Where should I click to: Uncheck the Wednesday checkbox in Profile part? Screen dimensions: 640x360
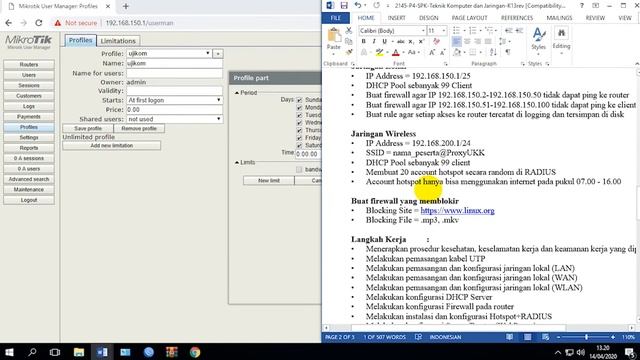pos(299,123)
